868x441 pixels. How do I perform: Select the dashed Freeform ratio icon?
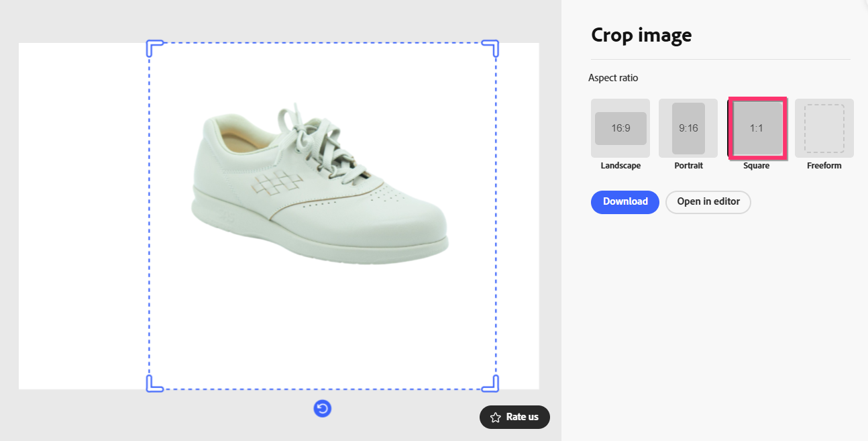tap(824, 128)
